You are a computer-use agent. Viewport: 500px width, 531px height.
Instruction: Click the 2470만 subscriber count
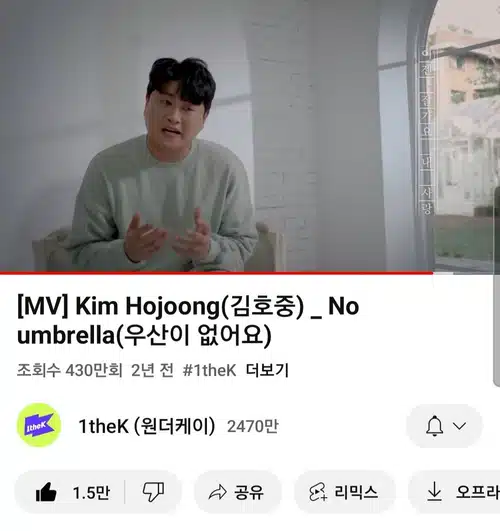pyautogui.click(x=253, y=426)
